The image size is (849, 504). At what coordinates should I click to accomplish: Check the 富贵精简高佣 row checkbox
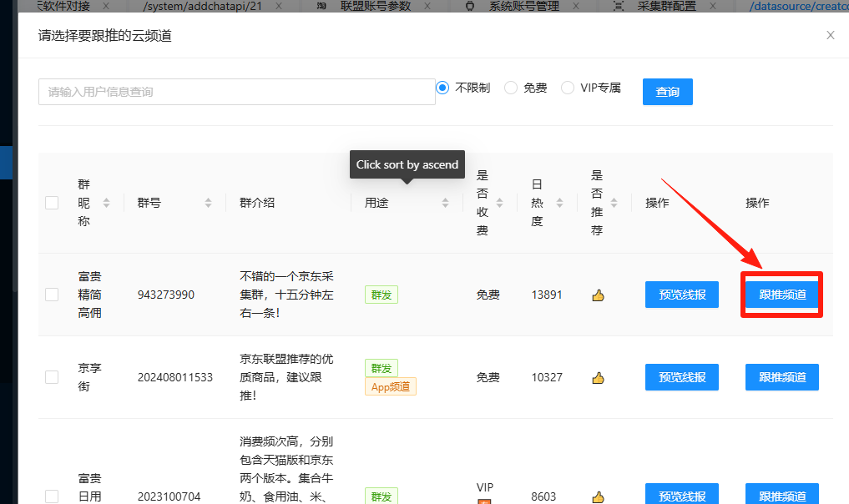(52, 295)
